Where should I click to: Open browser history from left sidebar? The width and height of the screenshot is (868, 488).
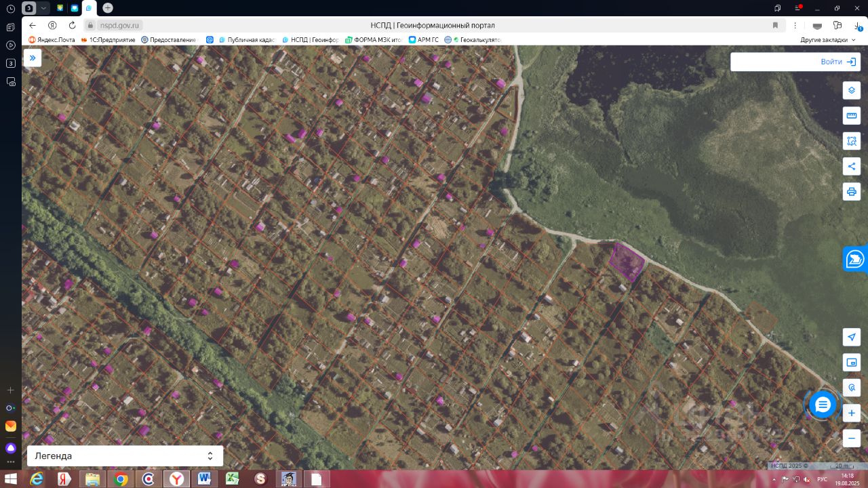tap(11, 9)
